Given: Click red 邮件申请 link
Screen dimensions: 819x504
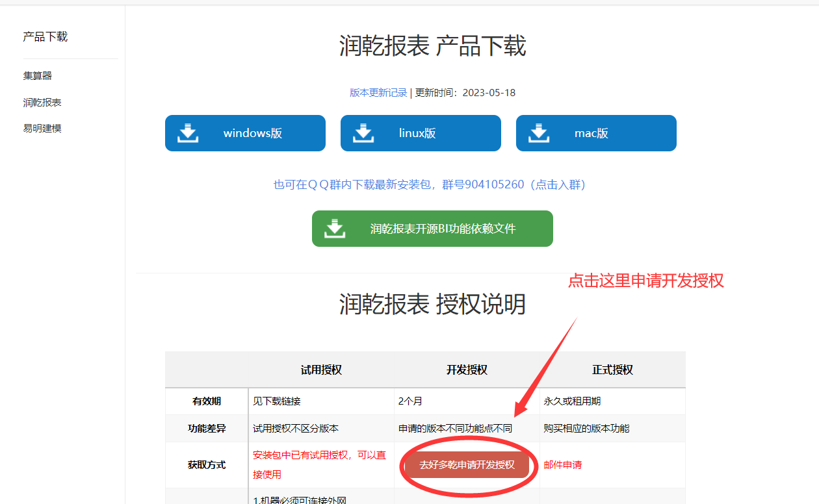Looking at the screenshot, I should (563, 465).
